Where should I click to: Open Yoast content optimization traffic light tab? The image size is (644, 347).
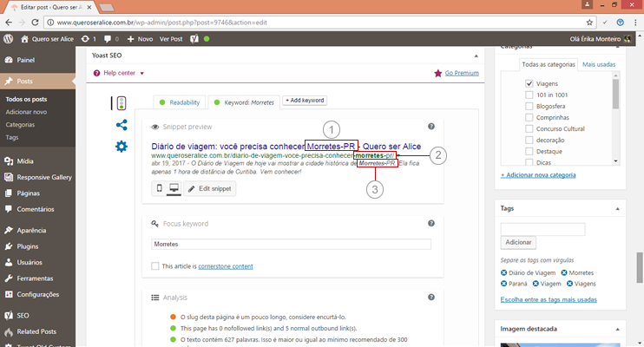coord(122,103)
